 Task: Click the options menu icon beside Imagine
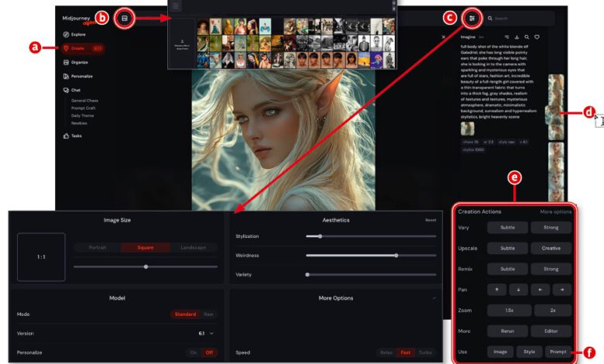tap(506, 37)
